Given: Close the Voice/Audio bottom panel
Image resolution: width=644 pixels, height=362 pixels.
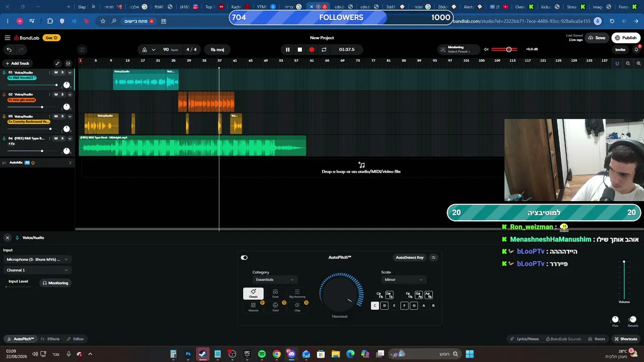Looking at the screenshot, I should pyautogui.click(x=8, y=238).
